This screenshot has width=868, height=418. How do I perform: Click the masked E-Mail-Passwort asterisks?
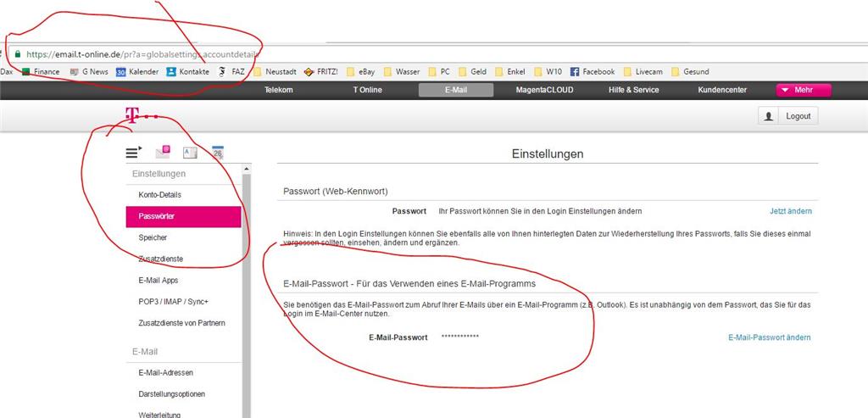coord(460,337)
